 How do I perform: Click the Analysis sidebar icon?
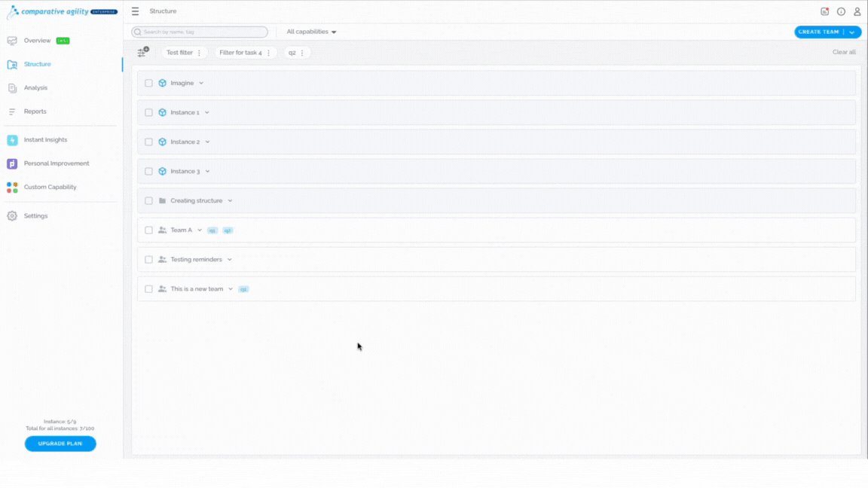12,88
